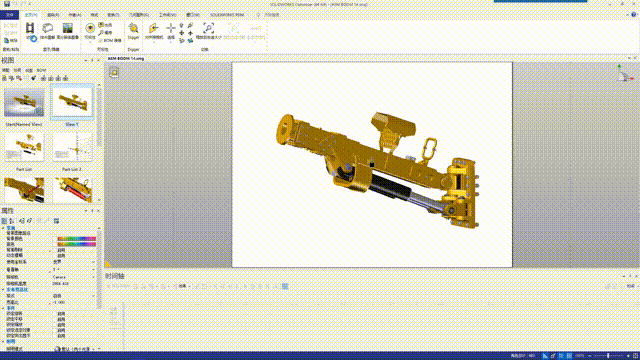640x360 pixels.
Task: Click the visibility eye icon in ribbon
Action: [x=90, y=28]
